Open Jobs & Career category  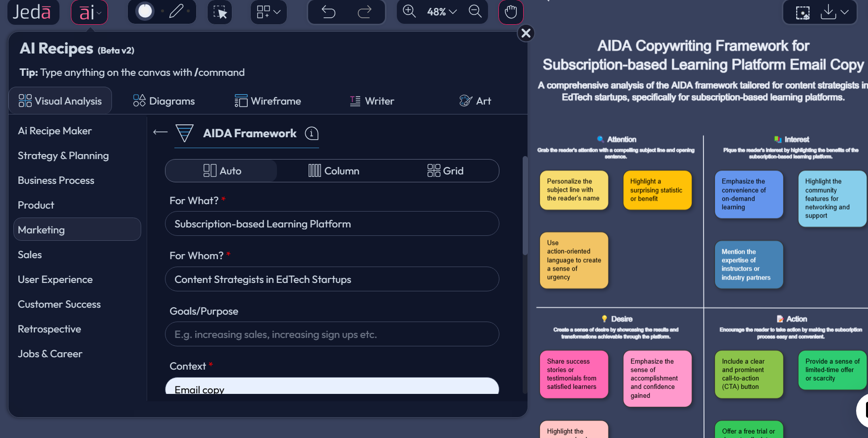(50, 354)
